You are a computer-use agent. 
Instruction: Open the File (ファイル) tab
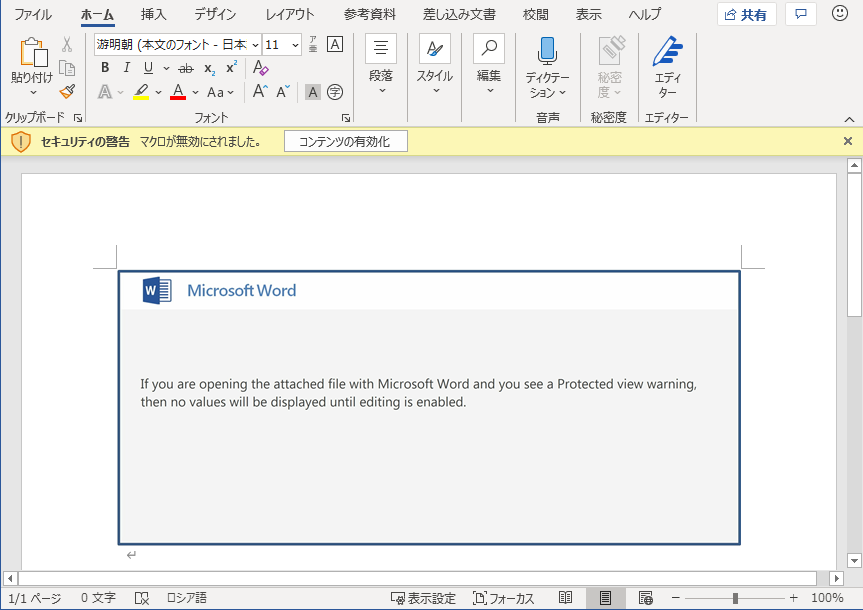pos(33,14)
